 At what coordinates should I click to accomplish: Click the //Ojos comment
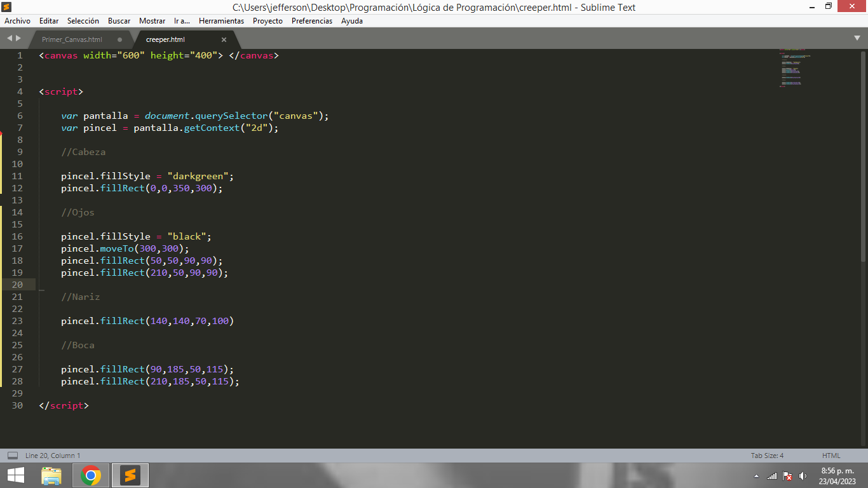(78, 212)
